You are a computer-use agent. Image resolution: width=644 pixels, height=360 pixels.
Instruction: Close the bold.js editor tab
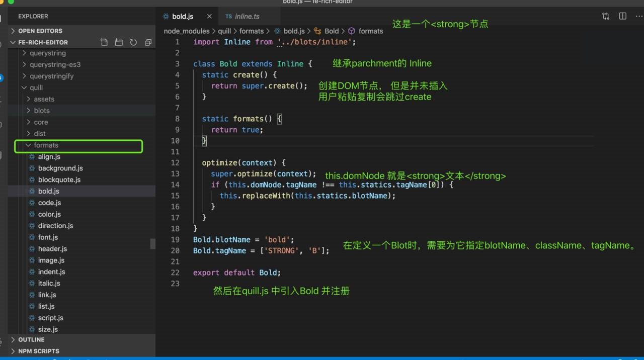click(x=209, y=17)
